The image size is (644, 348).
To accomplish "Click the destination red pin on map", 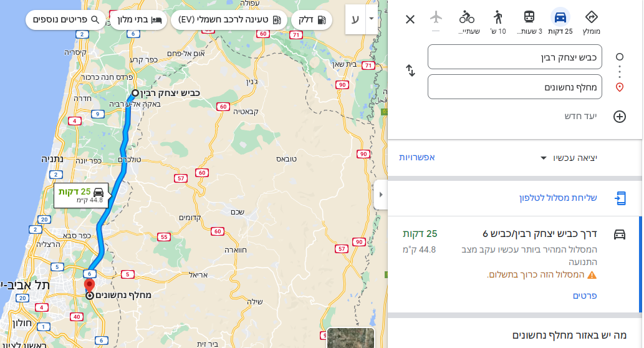I will tap(89, 286).
